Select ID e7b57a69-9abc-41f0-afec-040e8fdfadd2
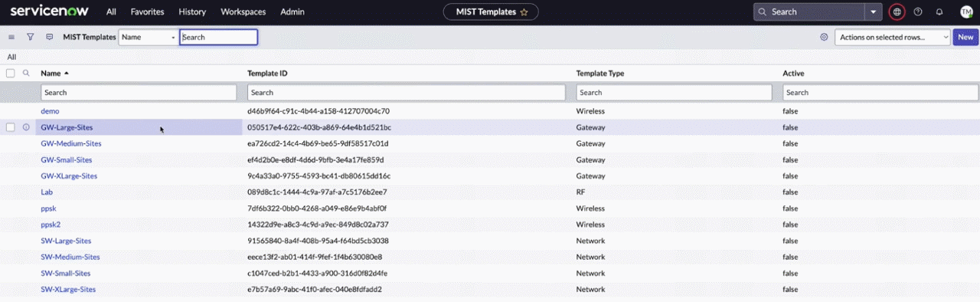This screenshot has height=302, width=980. (x=315, y=289)
